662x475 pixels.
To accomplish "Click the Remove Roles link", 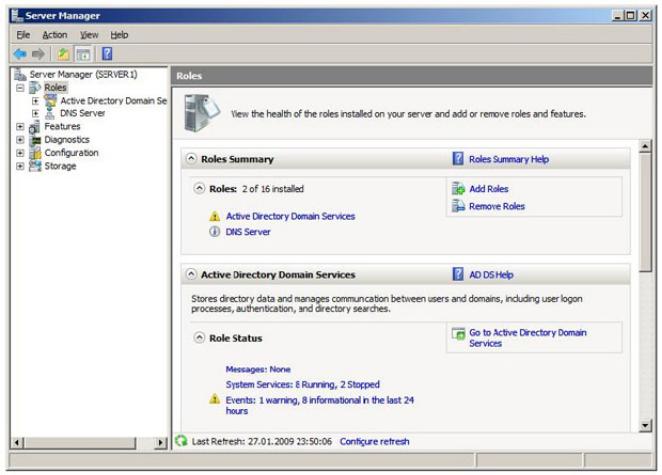I will 497,206.
